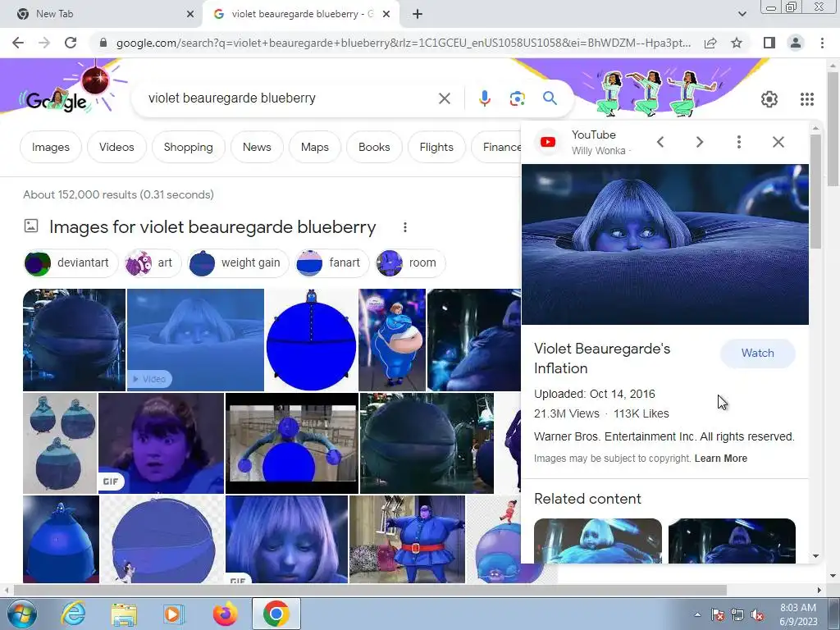Click Violet Beauregarde's Inflation title
Viewport: 840px width, 630px height.
pyautogui.click(x=602, y=358)
